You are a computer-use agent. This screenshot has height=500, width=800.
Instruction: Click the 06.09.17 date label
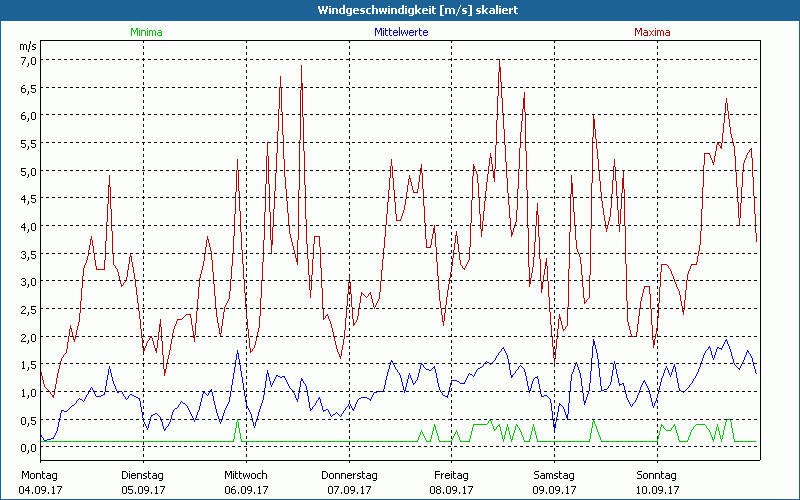[246, 490]
